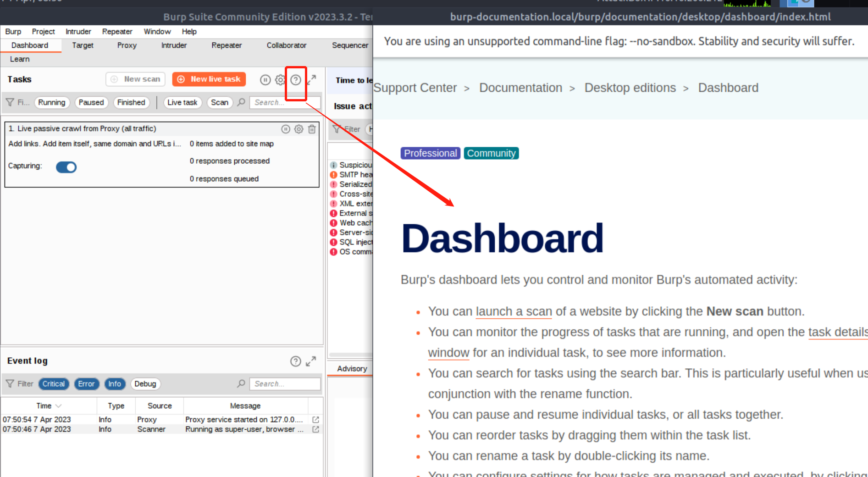Viewport: 868px width, 477px height.
Task: Delete the Live passive crawl task
Action: 312,129
